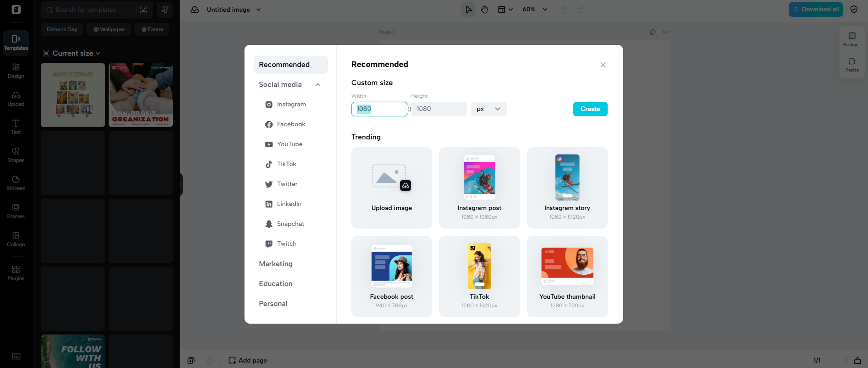This screenshot has width=868, height=368.
Task: Click the Father's Day tag chip
Action: pyautogui.click(x=62, y=29)
